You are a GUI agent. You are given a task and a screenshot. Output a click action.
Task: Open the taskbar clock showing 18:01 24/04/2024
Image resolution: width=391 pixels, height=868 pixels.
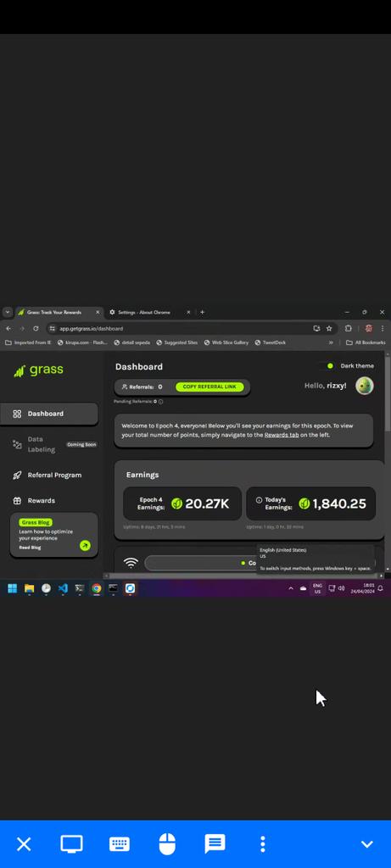pos(362,588)
